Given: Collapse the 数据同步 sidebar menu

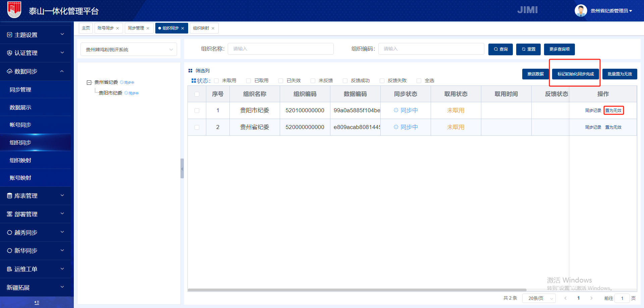Looking at the screenshot, I should [x=36, y=71].
